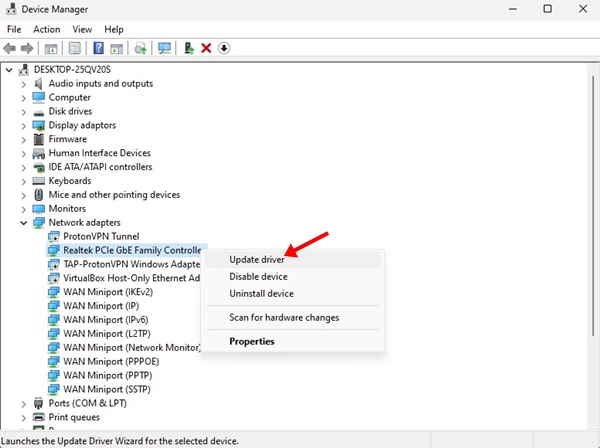Click the Firmware chip icon
Image resolution: width=600 pixels, height=448 pixels.
click(39, 139)
